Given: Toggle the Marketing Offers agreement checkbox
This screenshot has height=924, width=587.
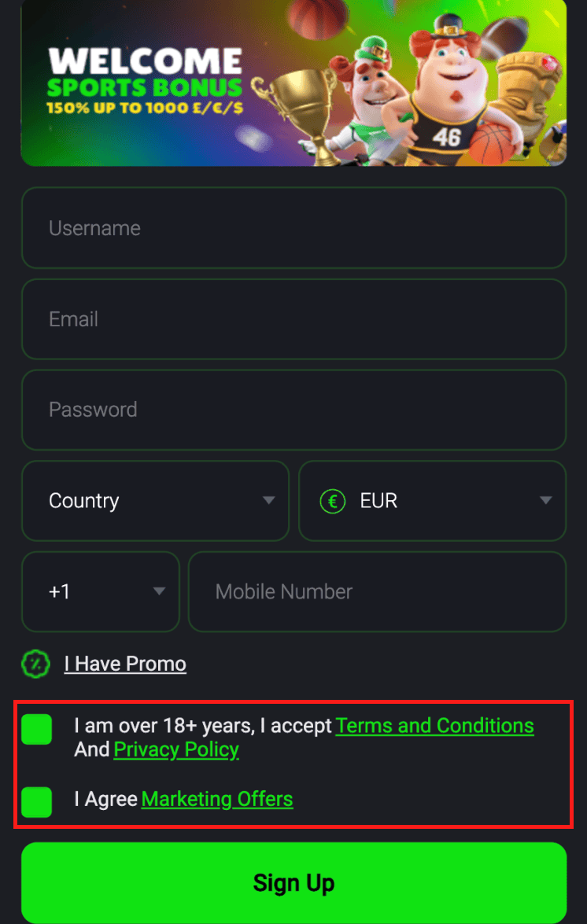Looking at the screenshot, I should [37, 801].
